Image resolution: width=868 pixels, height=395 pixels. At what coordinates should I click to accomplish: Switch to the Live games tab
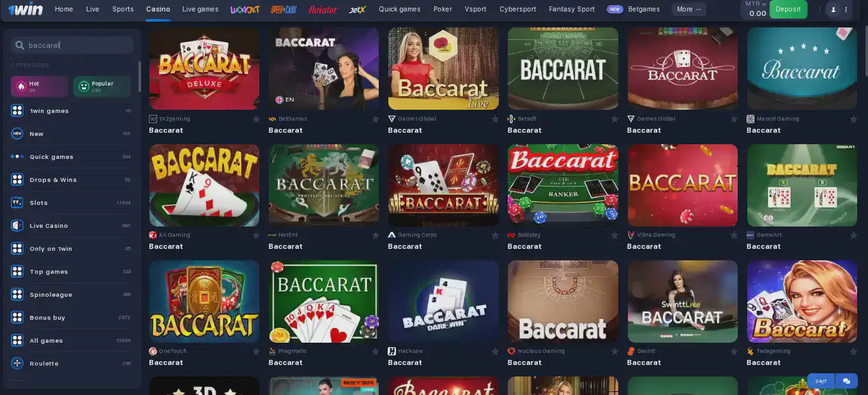point(200,9)
